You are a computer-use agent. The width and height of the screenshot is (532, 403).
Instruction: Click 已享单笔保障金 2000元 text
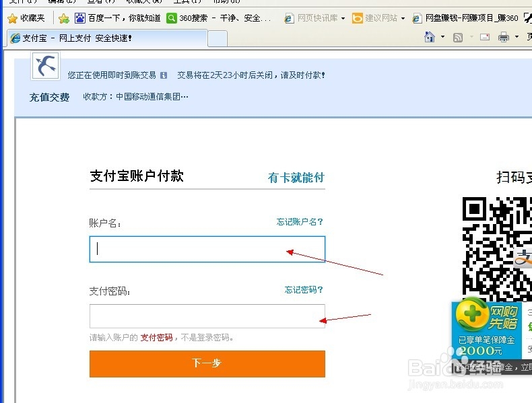[486, 345]
